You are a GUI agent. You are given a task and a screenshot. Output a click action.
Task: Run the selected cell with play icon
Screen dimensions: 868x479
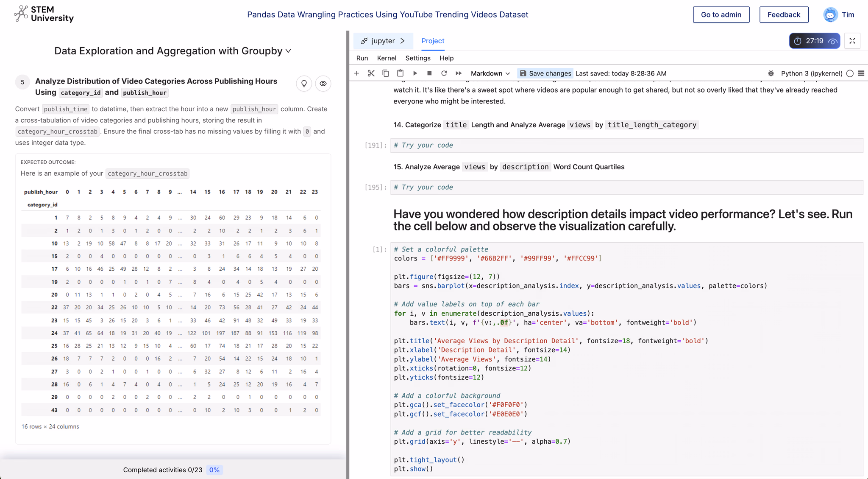click(x=415, y=73)
